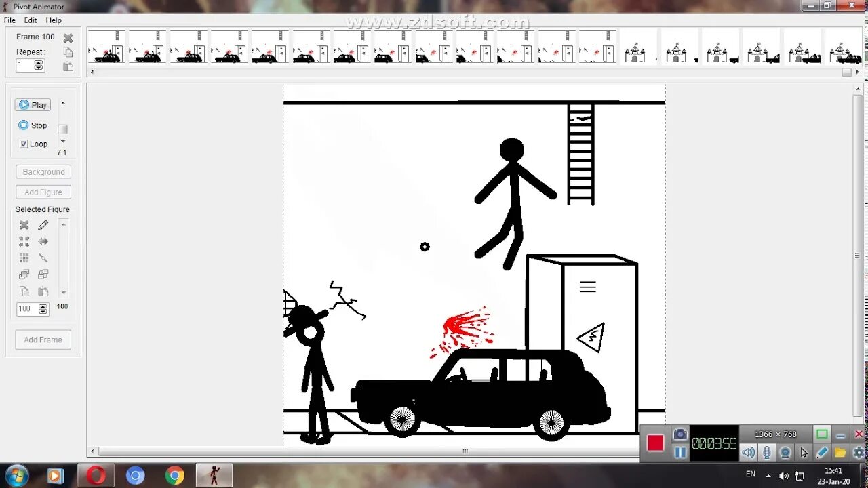This screenshot has width=868, height=488.
Task: Click the figure origin handle on canvas
Action: 425,247
